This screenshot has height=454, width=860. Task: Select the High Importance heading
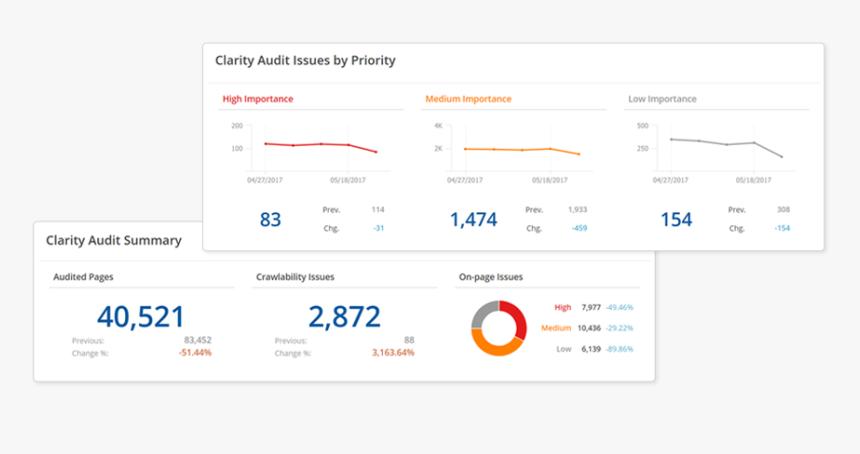point(258,99)
